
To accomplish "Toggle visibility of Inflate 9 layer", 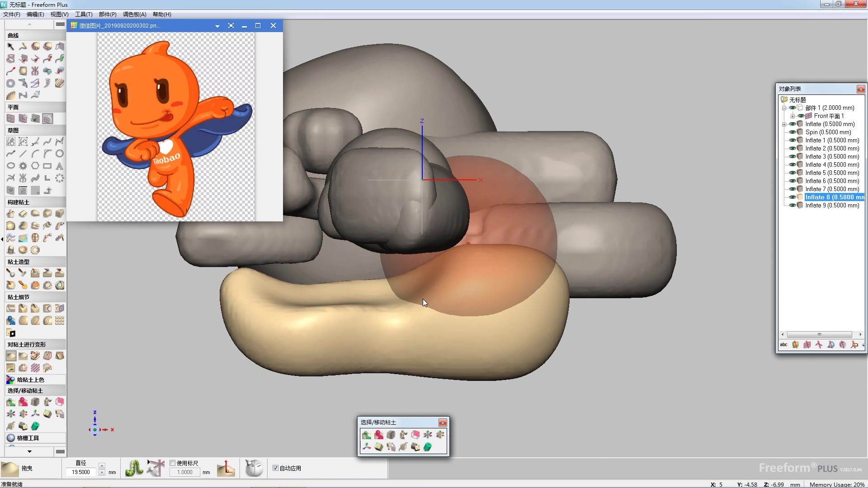I will pos(792,206).
